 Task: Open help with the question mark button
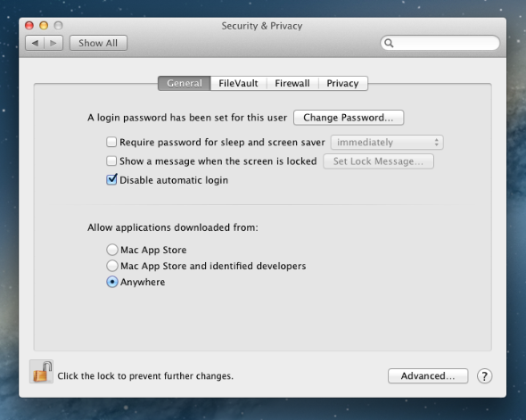pyautogui.click(x=484, y=376)
